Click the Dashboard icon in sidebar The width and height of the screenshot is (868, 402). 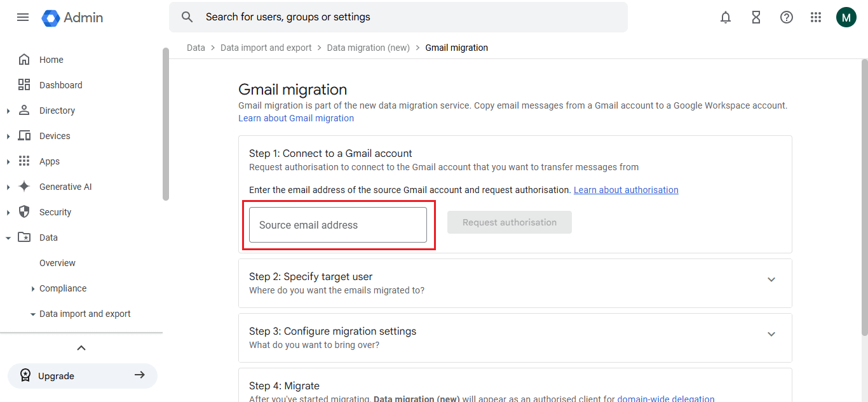coord(24,85)
